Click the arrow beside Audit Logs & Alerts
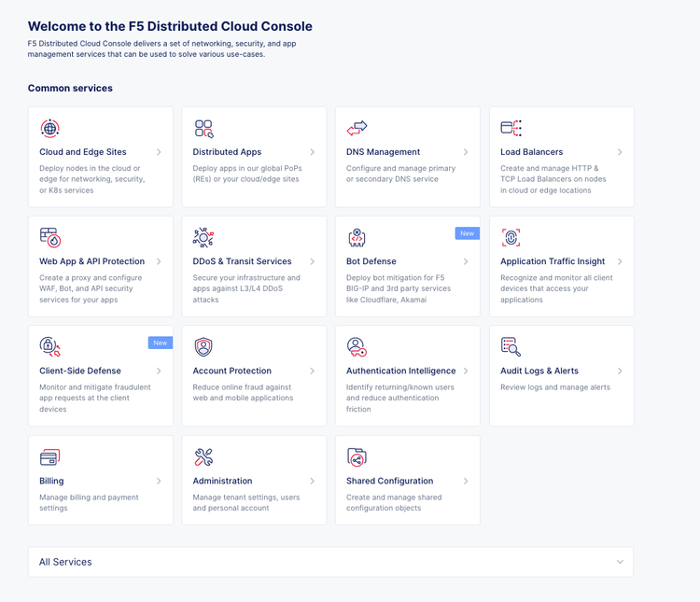The width and height of the screenshot is (700, 602). pos(620,371)
